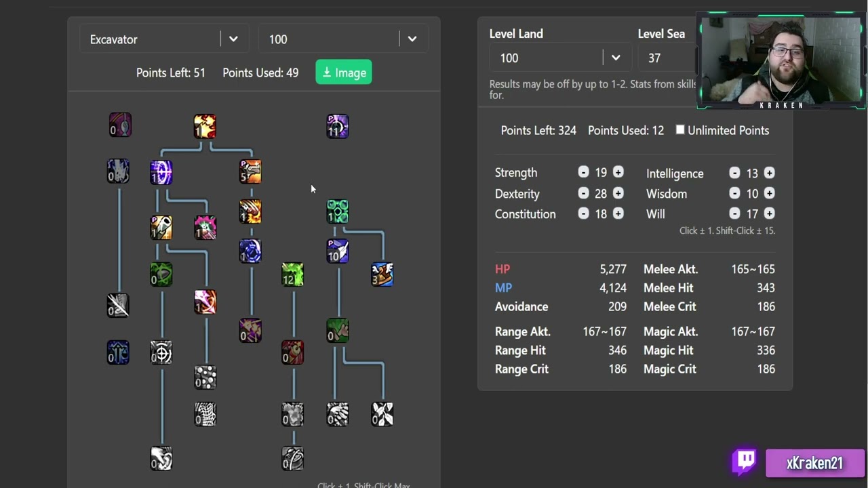Click the purple swirl skill showing 11

[x=337, y=126]
